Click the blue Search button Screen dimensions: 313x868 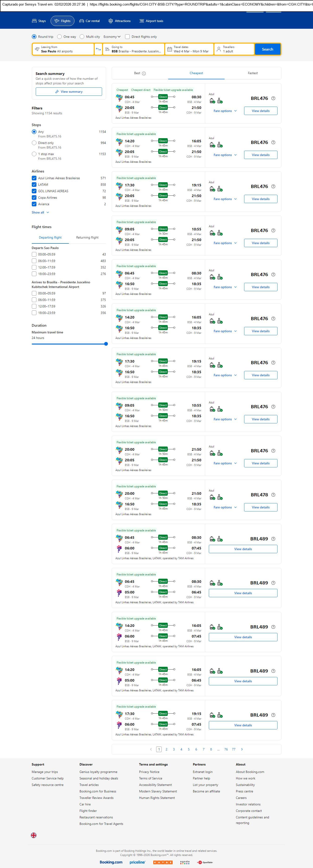point(268,49)
